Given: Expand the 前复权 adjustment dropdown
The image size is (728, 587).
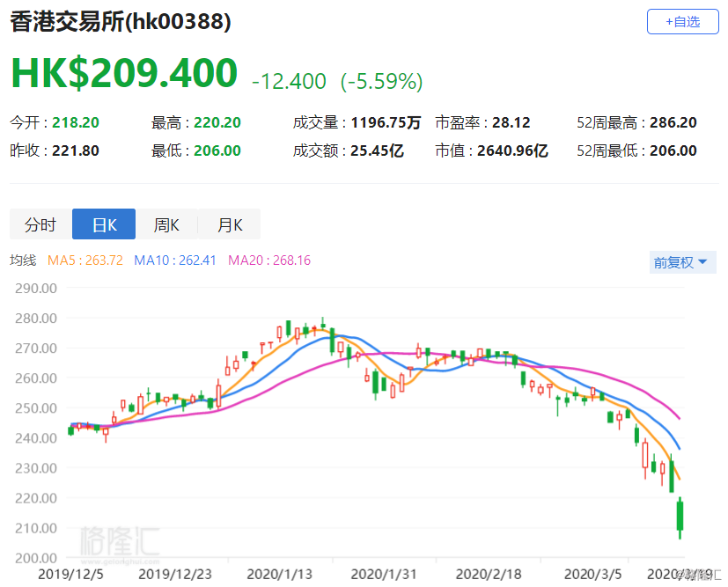Looking at the screenshot, I should pos(682,262).
